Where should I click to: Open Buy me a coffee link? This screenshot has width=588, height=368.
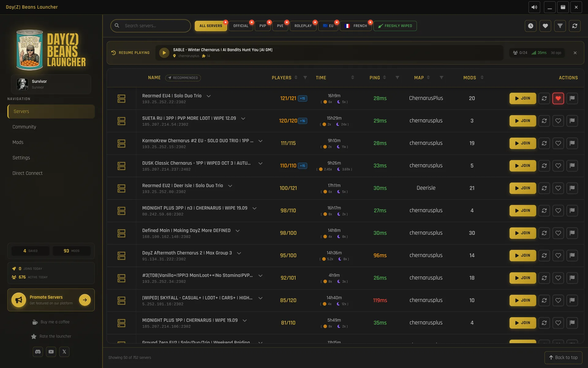pos(51,322)
